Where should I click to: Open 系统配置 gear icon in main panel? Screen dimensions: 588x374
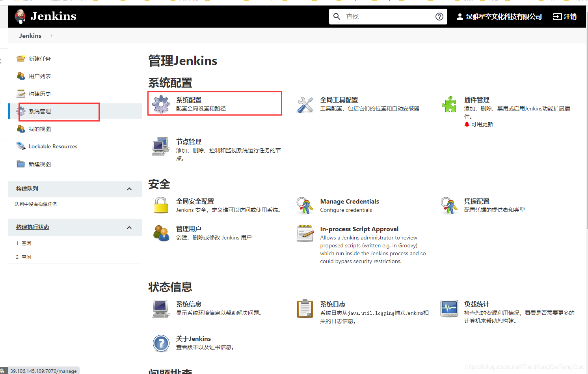[161, 104]
